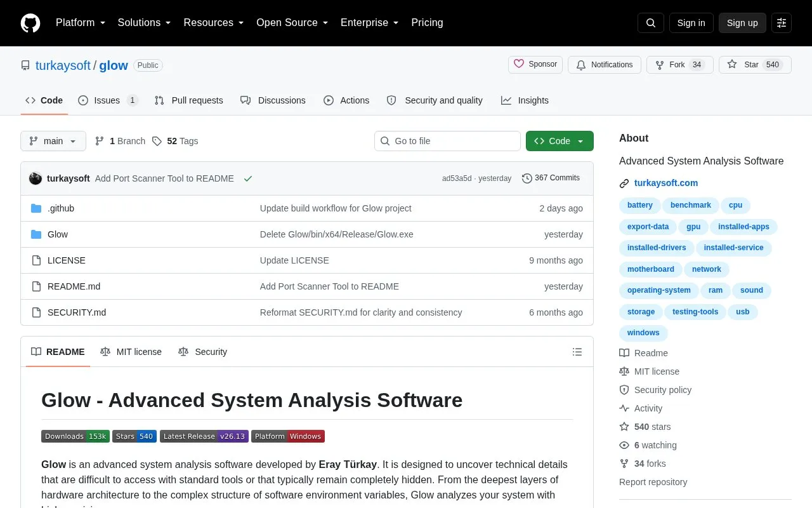Viewport: 812px width, 508px height.
Task: Fork the repository
Action: [680, 65]
